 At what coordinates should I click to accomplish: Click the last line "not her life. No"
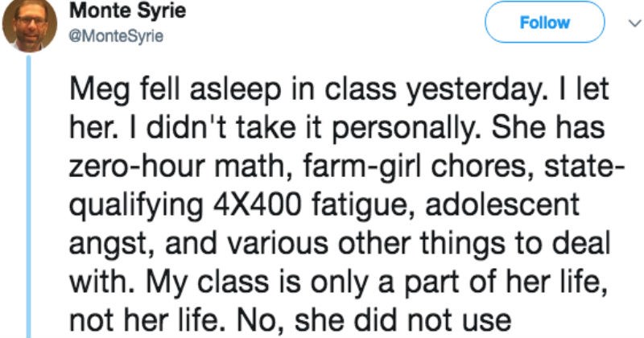click(x=290, y=319)
